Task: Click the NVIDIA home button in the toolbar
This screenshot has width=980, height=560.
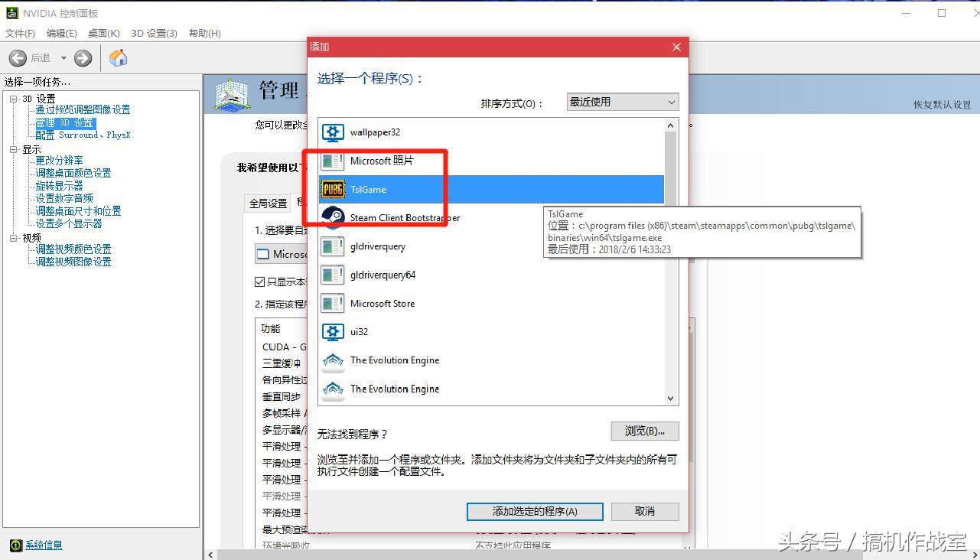Action: 118,57
